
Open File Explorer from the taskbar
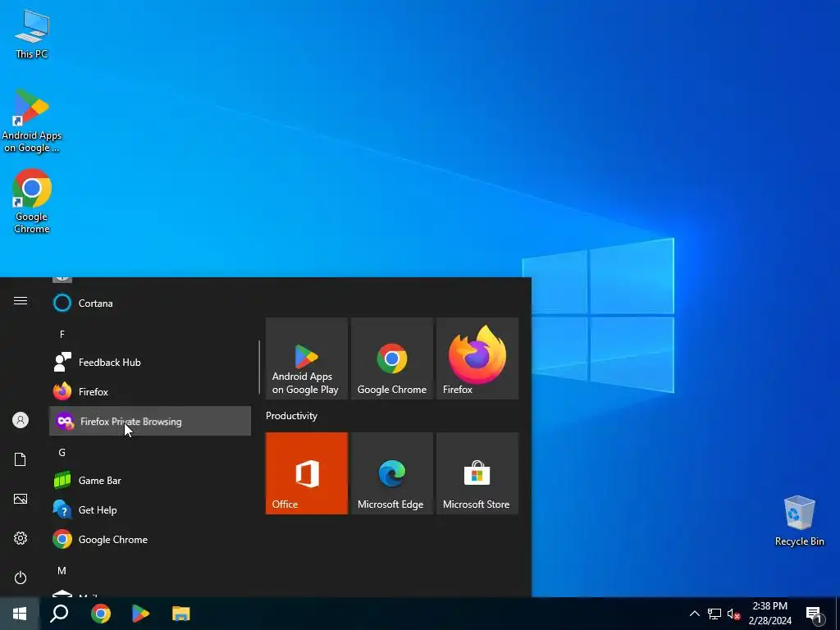tap(181, 614)
